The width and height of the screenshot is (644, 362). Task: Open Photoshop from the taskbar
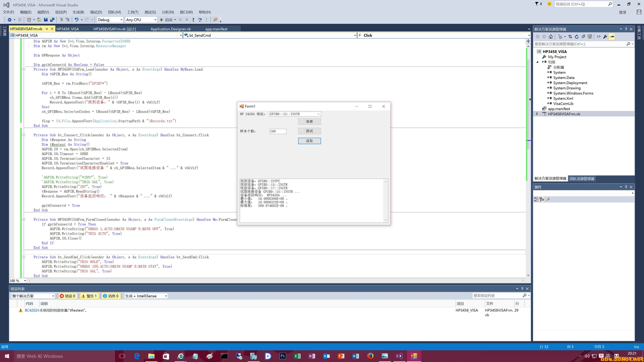[282, 356]
